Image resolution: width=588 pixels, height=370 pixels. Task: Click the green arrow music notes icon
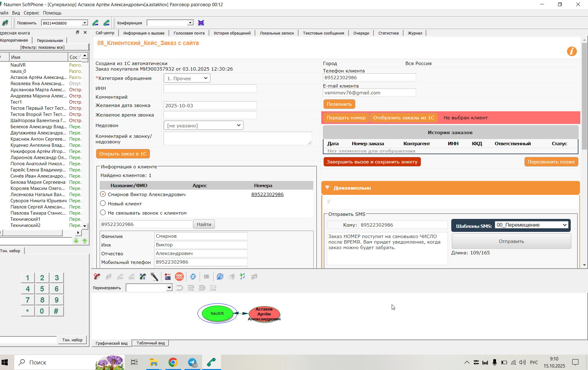click(x=243, y=277)
